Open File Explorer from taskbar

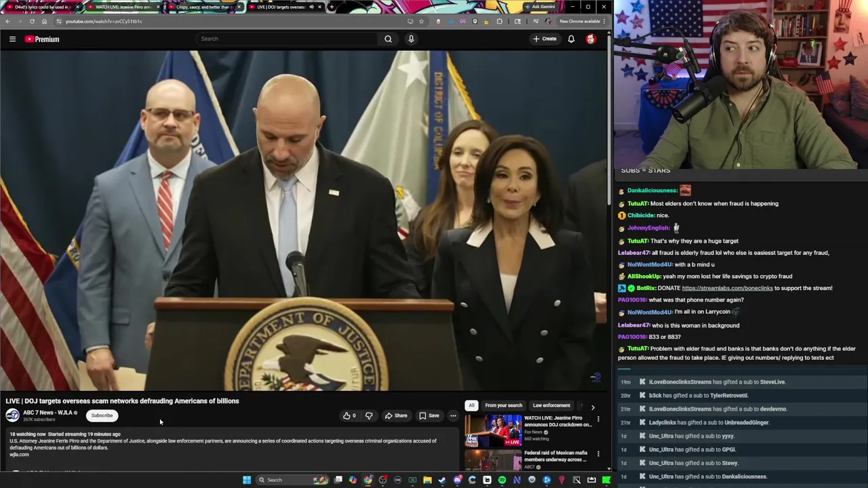[x=427, y=480]
